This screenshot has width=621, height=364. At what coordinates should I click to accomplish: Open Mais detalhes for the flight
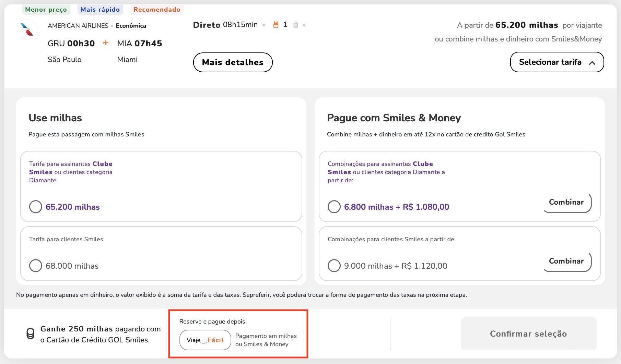tap(233, 62)
